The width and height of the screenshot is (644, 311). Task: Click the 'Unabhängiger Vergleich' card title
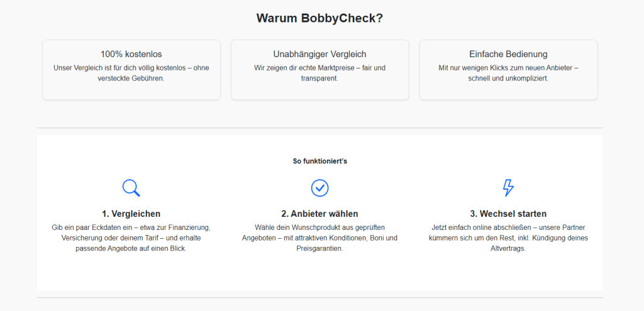tap(319, 54)
